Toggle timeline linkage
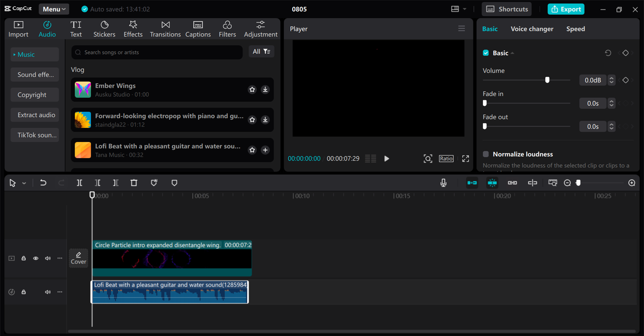 pos(512,183)
